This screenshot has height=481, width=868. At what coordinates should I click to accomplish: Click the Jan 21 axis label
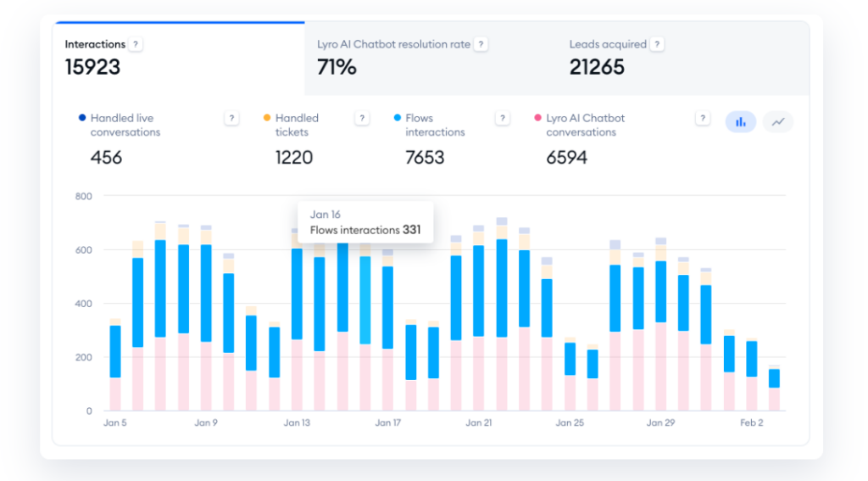click(479, 422)
